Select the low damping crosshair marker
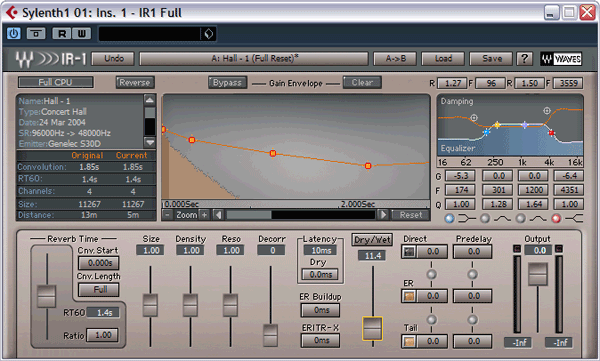600x361 pixels. click(x=474, y=118)
